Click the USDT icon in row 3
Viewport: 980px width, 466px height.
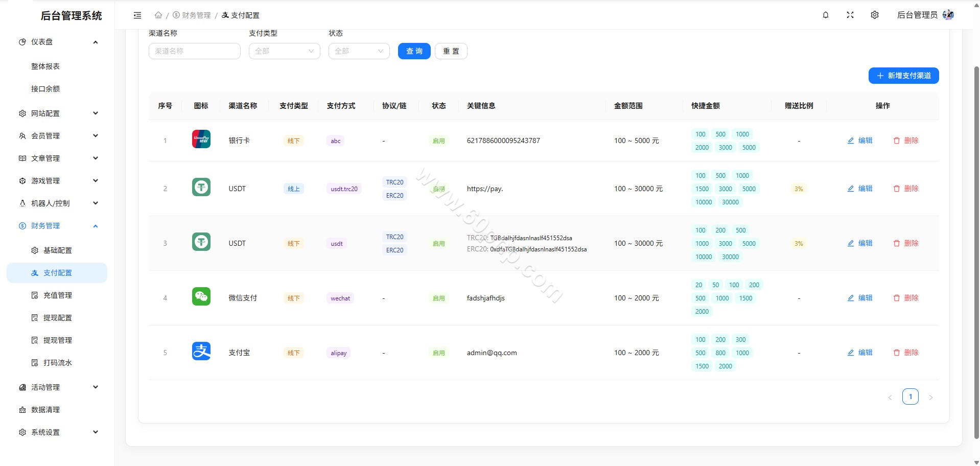201,242
